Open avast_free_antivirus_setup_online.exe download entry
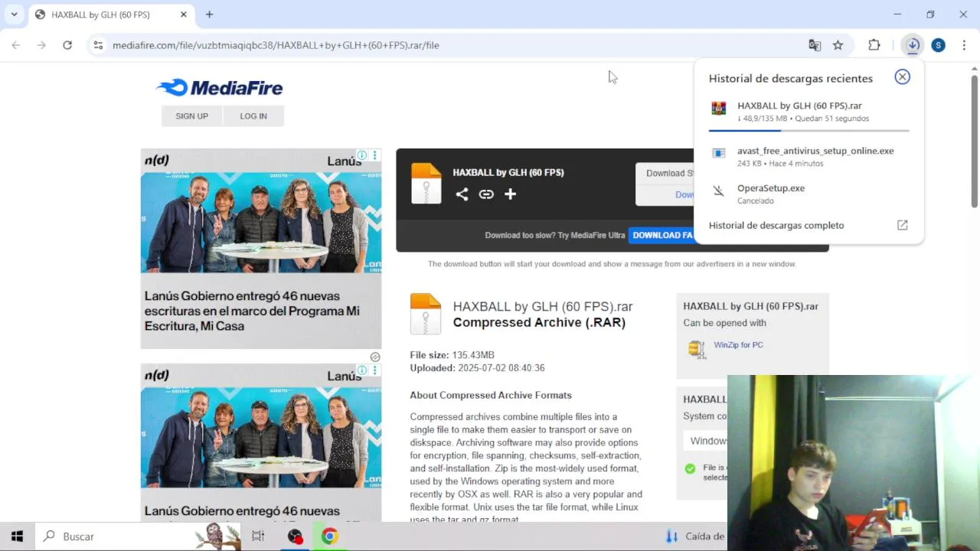This screenshot has height=551, width=980. point(808,156)
